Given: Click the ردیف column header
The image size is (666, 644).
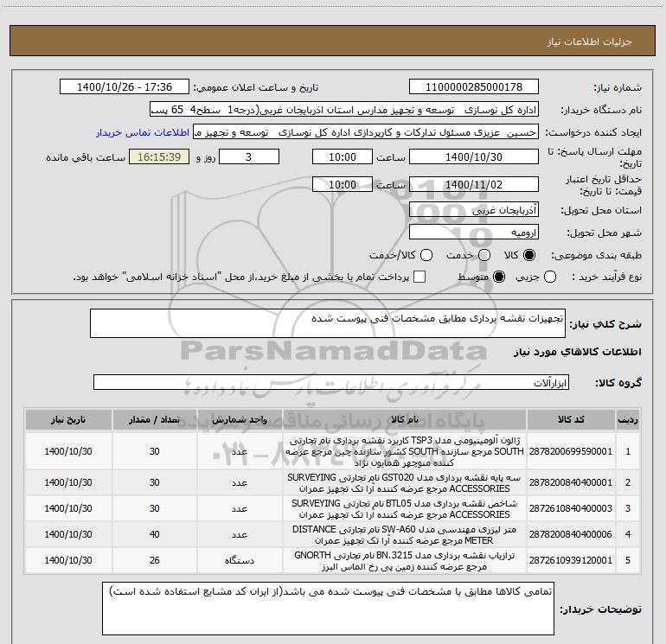Looking at the screenshot, I should click(628, 420).
